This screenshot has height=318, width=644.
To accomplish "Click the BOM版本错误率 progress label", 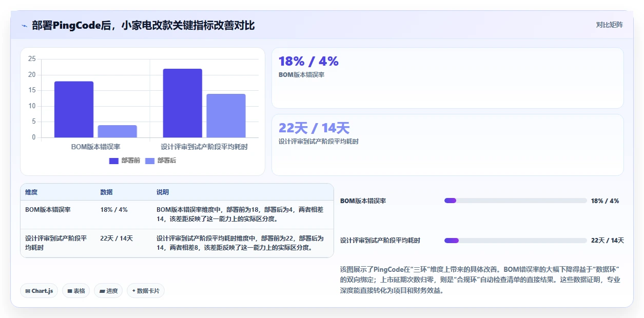I will point(363,201).
